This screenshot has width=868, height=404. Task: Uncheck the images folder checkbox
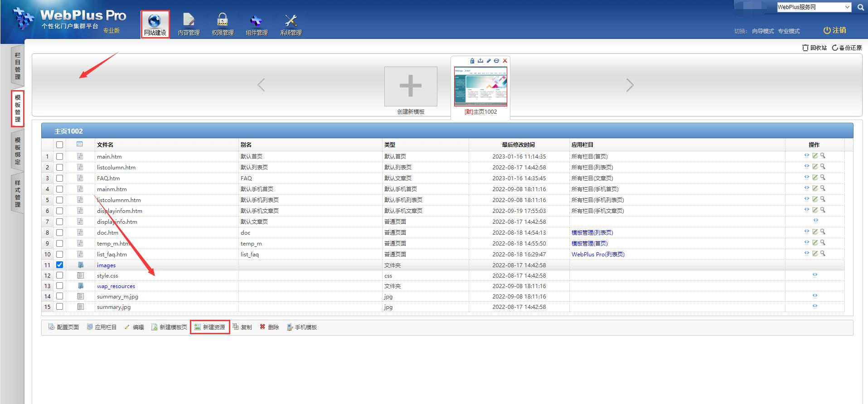coord(59,265)
